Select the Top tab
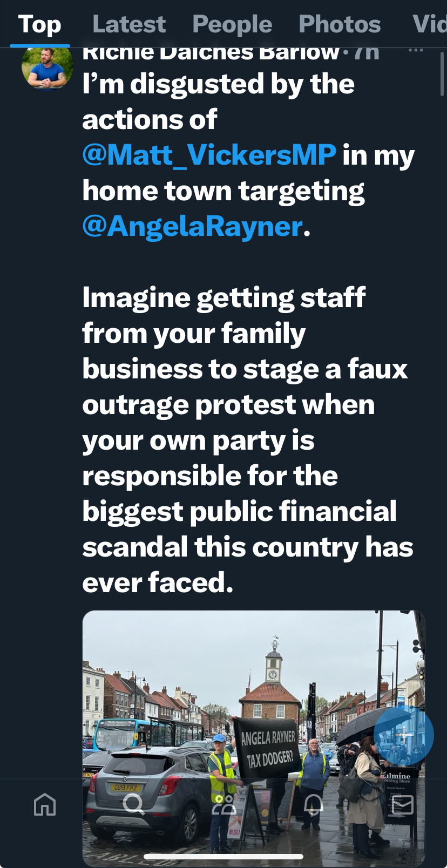The image size is (447, 868). pos(40,24)
